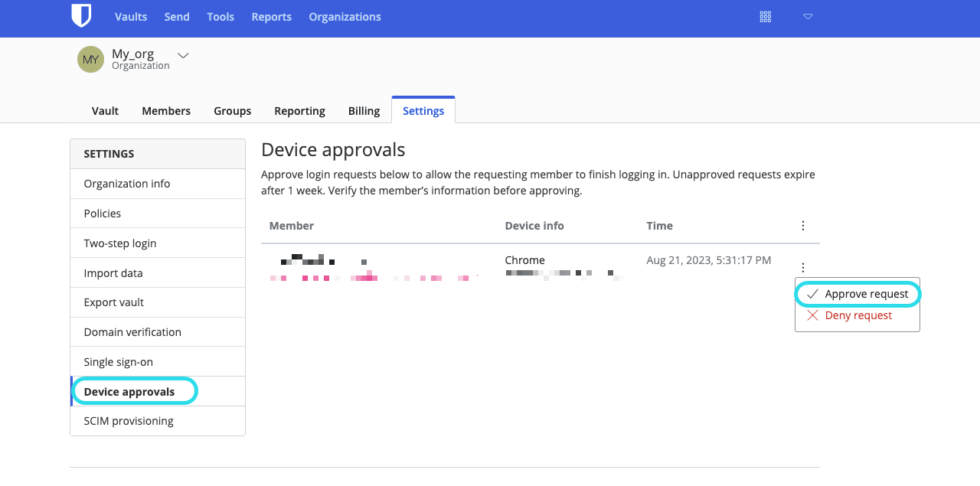Viewport: 980px width, 486px height.
Task: Switch to the Members tab
Action: [165, 110]
